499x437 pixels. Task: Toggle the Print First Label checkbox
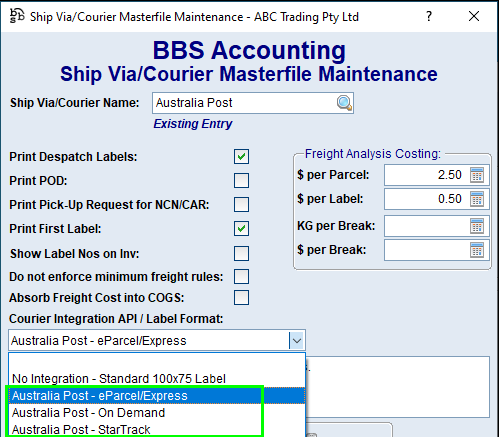pyautogui.click(x=241, y=229)
